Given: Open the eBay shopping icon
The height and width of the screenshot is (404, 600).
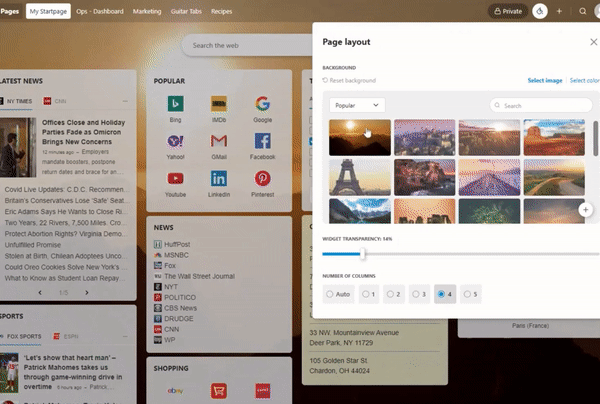Looking at the screenshot, I should pos(175,391).
